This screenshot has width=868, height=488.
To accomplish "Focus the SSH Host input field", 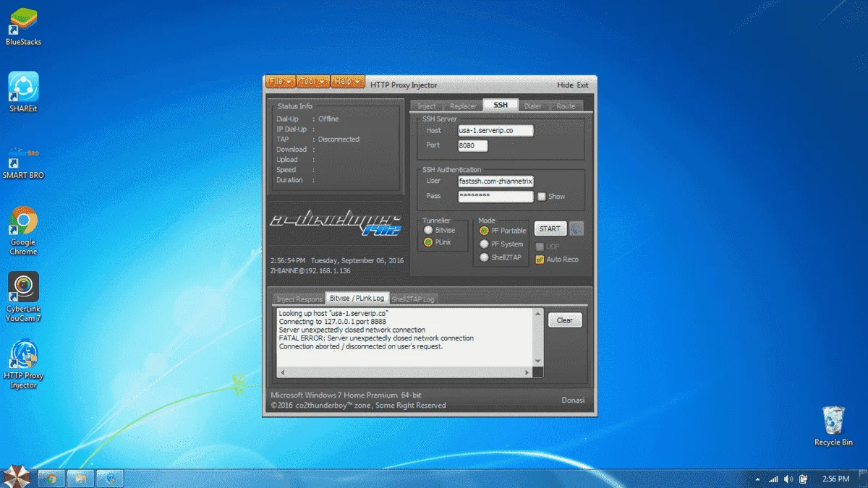I will [x=495, y=131].
